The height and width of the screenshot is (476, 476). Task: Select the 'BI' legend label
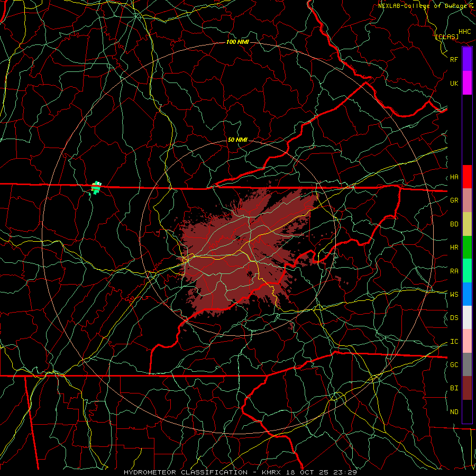(454, 388)
